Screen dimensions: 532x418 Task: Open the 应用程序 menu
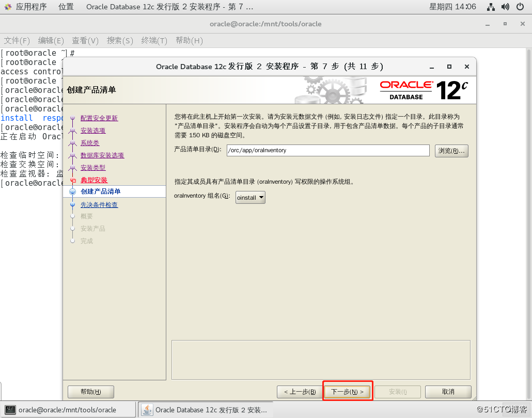pyautogui.click(x=31, y=7)
